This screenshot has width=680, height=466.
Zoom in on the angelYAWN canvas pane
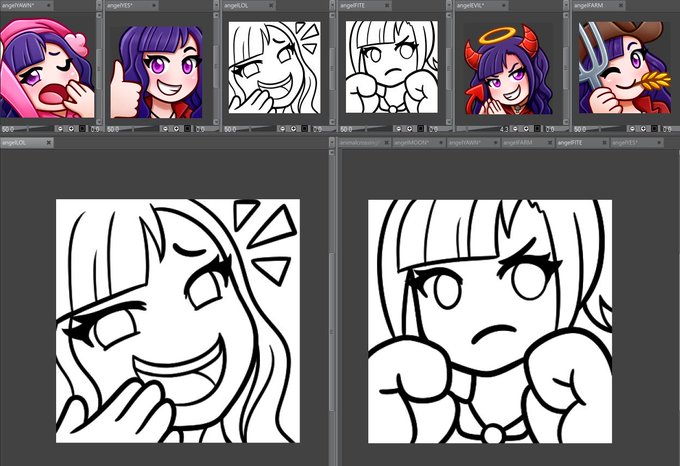pos(71,129)
